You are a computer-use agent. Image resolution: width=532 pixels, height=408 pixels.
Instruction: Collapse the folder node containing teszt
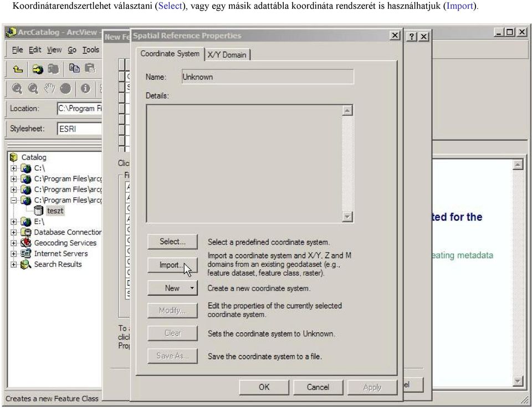[x=13, y=200]
